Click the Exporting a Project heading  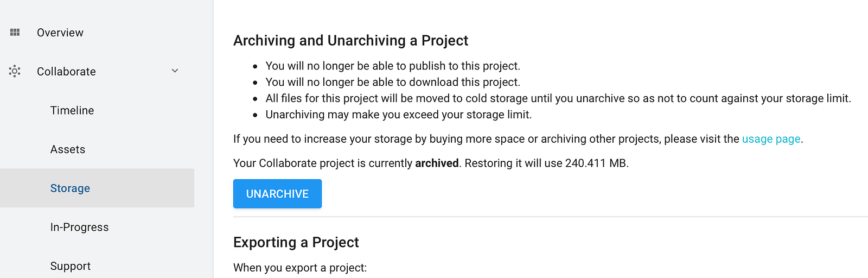pyautogui.click(x=296, y=242)
